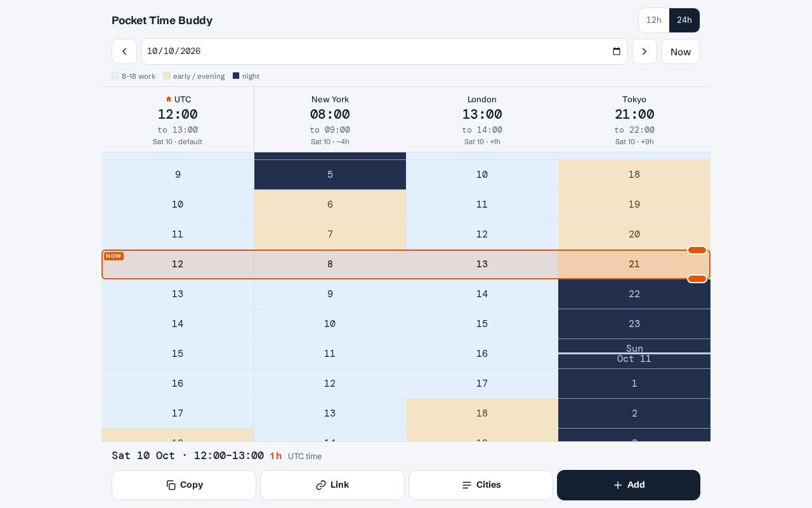
Task: Select the Tokyo 23 hour cell
Action: (x=634, y=324)
